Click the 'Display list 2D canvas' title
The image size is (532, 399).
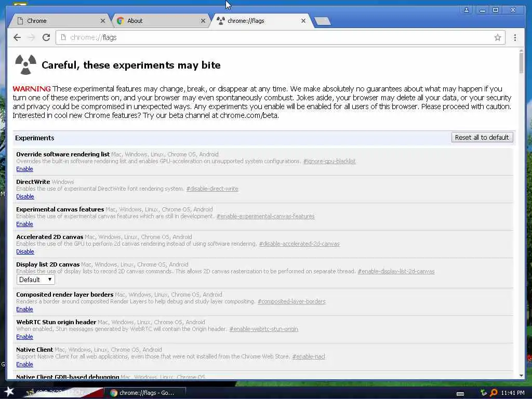pos(48,264)
